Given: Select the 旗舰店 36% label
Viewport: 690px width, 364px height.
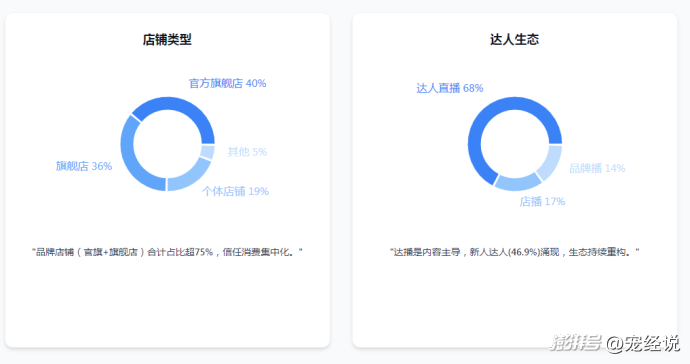Looking at the screenshot, I should pyautogui.click(x=84, y=166).
